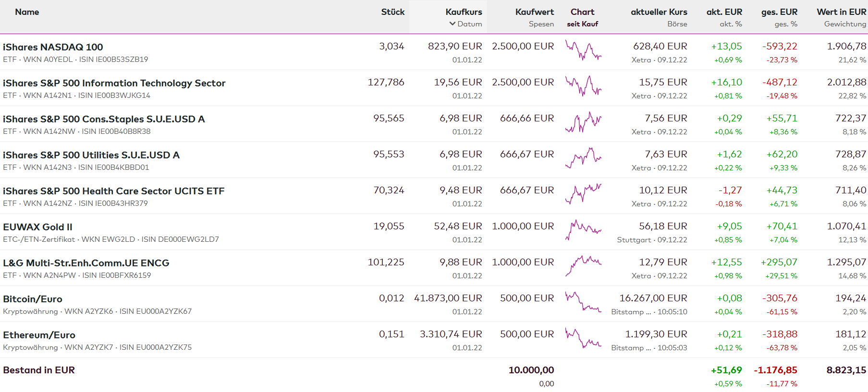The width and height of the screenshot is (868, 392).
Task: Click the Utilities S.U.E.USD A sparkline chart
Action: click(x=583, y=158)
